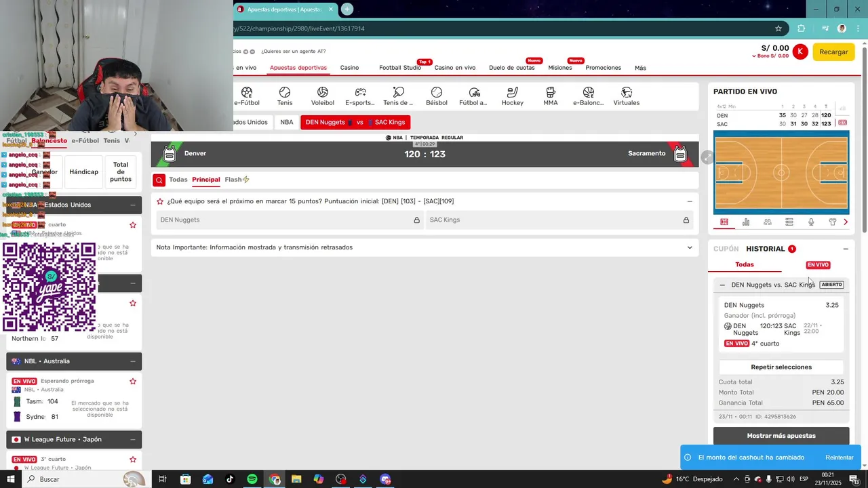The width and height of the screenshot is (868, 488).
Task: Favorite the Northern match with its star
Action: [133, 303]
